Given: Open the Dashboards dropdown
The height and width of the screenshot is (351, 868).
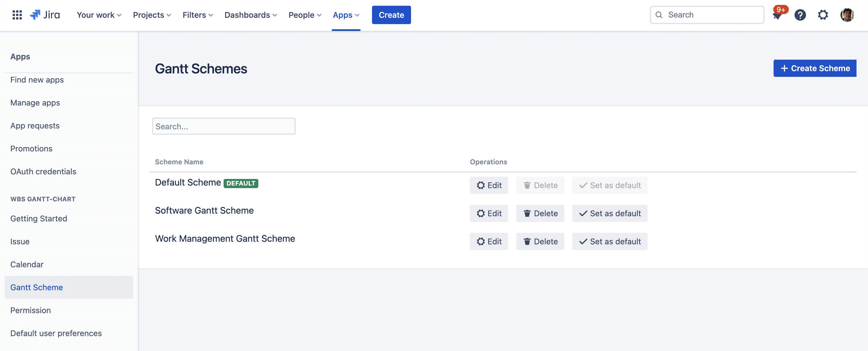Looking at the screenshot, I should point(250,15).
